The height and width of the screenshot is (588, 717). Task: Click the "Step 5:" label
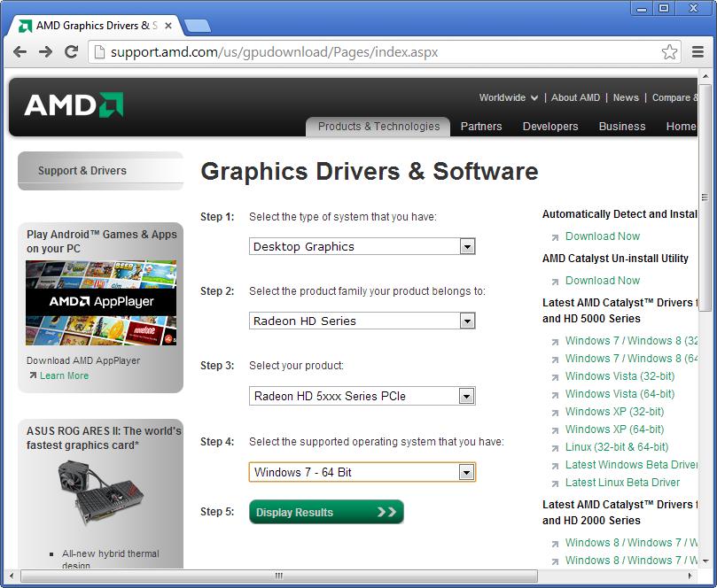217,512
